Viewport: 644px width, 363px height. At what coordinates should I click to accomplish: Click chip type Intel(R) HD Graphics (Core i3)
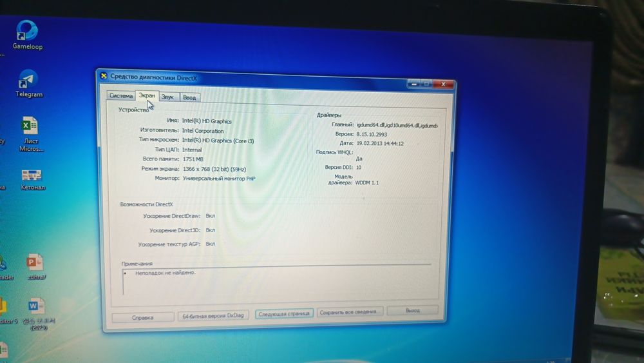point(218,141)
